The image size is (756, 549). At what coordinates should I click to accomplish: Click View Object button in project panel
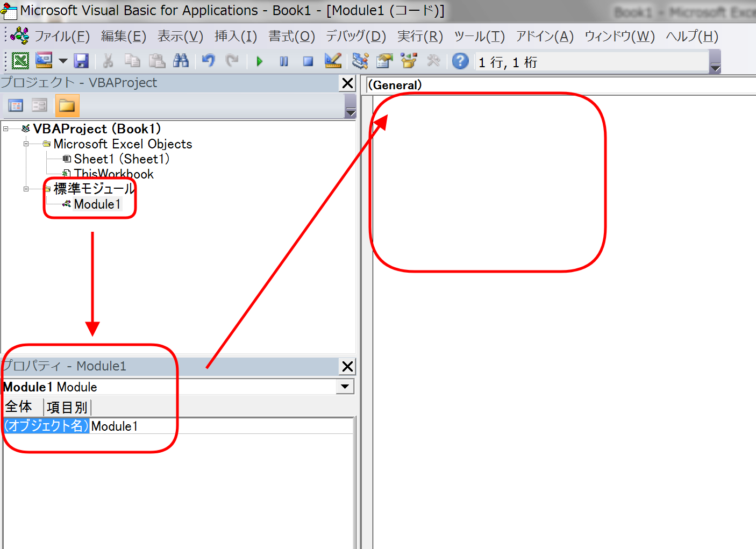point(39,105)
